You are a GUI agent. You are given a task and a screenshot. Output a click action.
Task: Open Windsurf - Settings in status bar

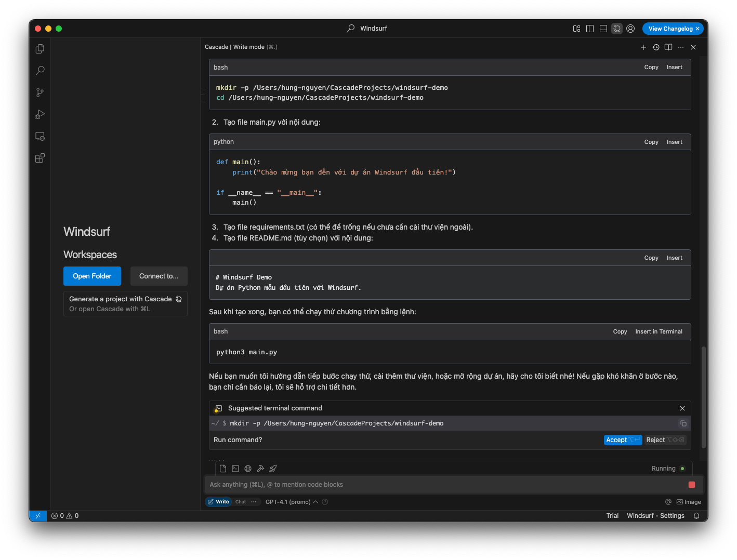coord(655,516)
